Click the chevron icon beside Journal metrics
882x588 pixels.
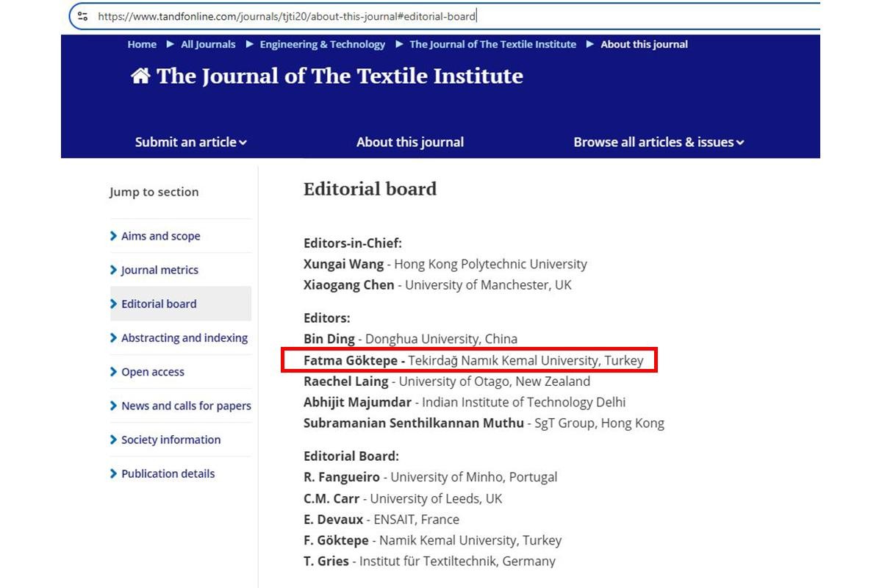click(x=113, y=270)
